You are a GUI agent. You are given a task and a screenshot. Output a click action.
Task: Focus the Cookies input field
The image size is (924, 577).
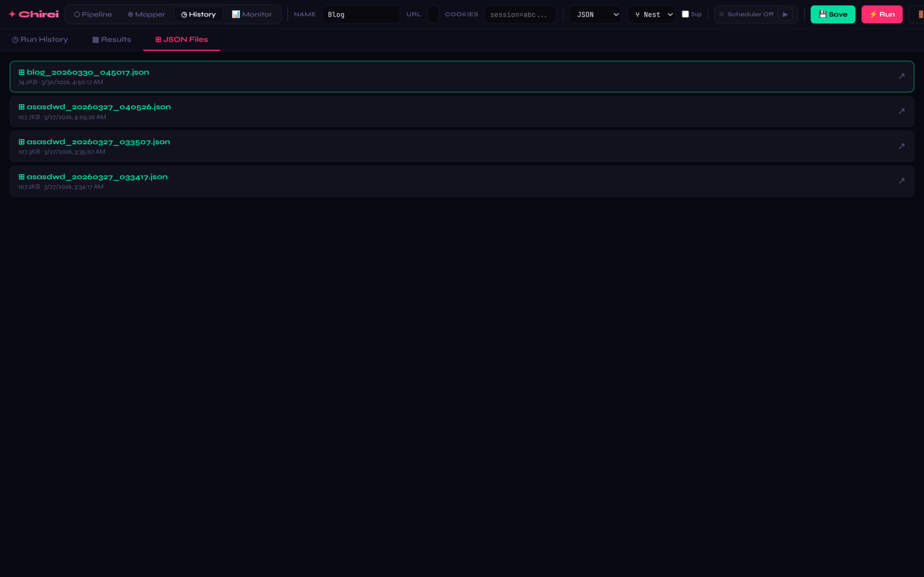click(520, 14)
